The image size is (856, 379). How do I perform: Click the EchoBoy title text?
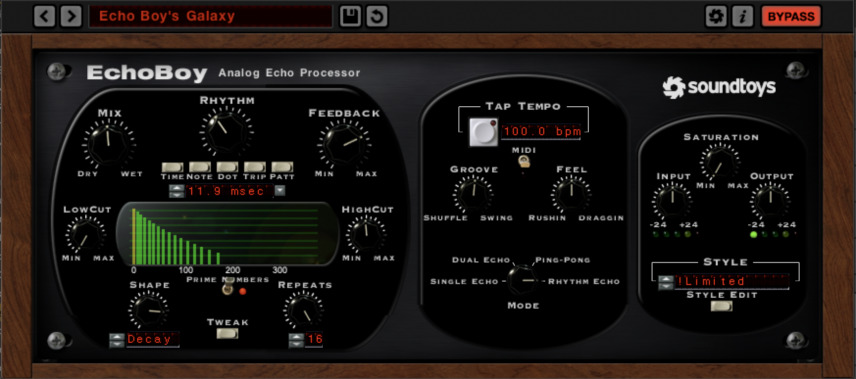pyautogui.click(x=147, y=73)
